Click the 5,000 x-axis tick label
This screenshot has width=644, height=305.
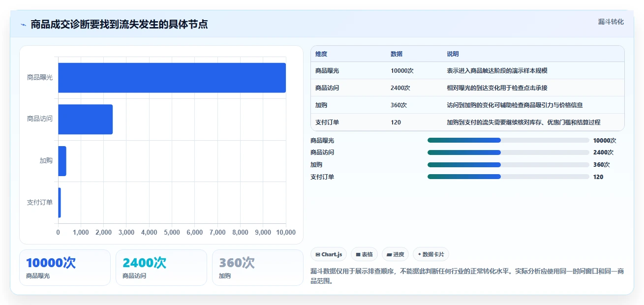[172, 232]
